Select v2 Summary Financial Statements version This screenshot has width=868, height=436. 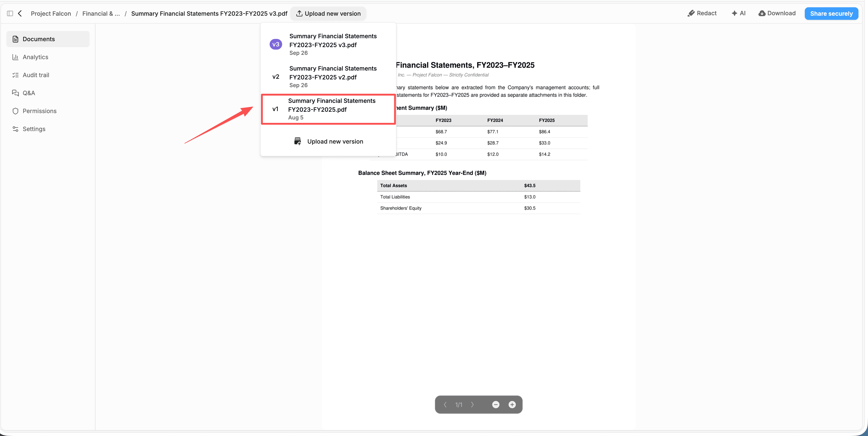click(328, 76)
